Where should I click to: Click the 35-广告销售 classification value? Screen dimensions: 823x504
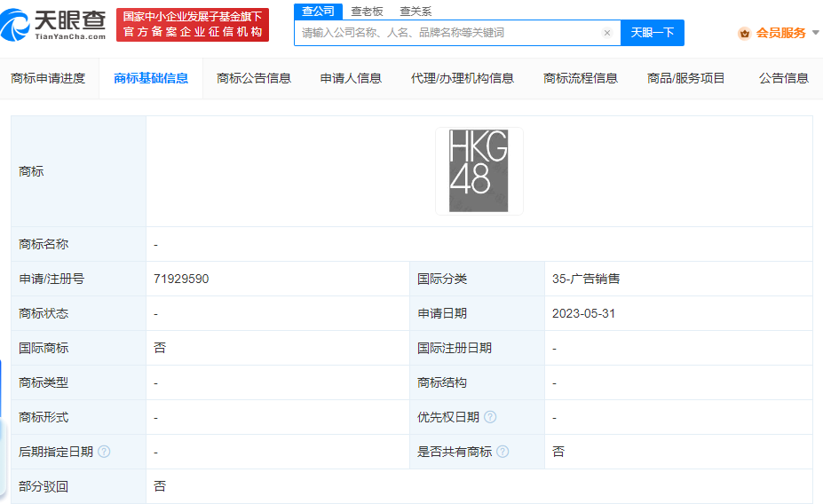point(586,279)
